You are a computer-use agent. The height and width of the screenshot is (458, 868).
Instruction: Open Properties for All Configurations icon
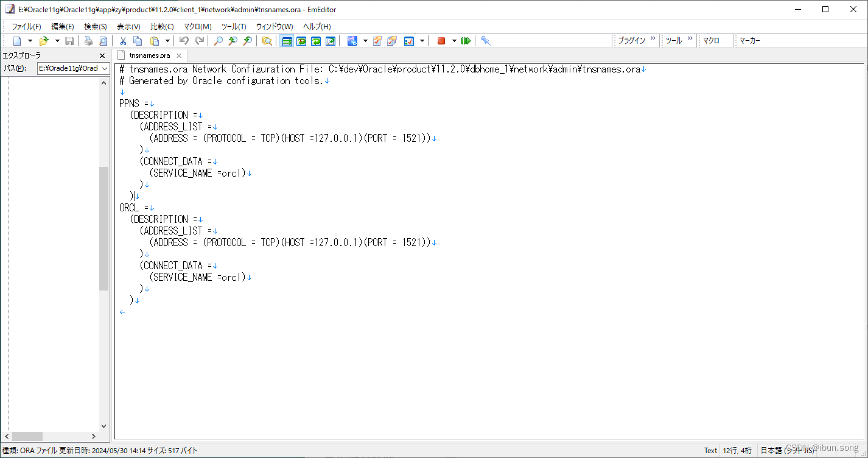click(x=392, y=41)
